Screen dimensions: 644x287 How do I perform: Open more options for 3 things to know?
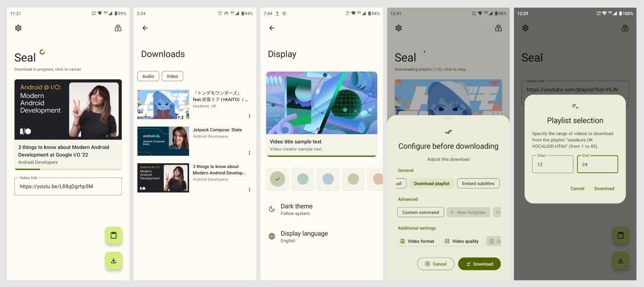coord(249,190)
